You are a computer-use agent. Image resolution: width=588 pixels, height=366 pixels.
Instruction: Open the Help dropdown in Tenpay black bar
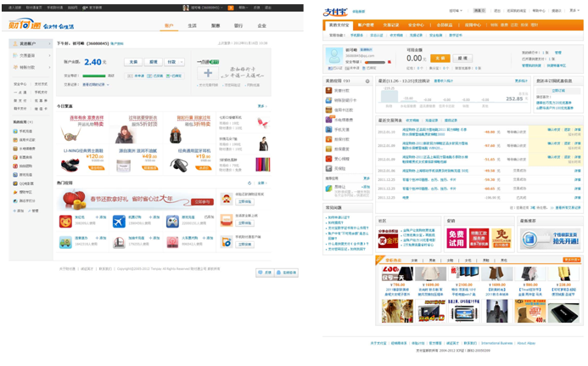[x=243, y=8]
